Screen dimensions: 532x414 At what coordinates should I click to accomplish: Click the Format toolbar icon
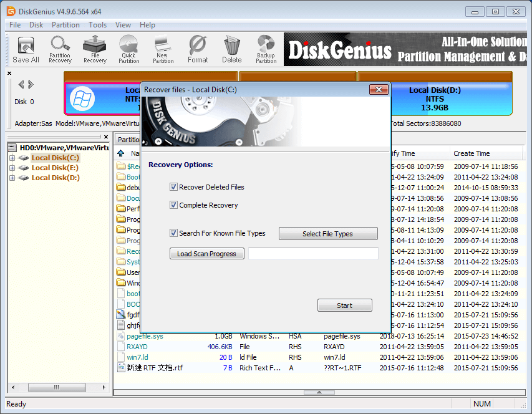point(198,49)
